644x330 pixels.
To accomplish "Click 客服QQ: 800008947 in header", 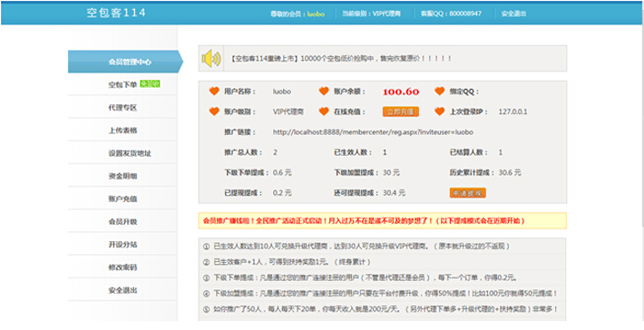I will coord(451,14).
